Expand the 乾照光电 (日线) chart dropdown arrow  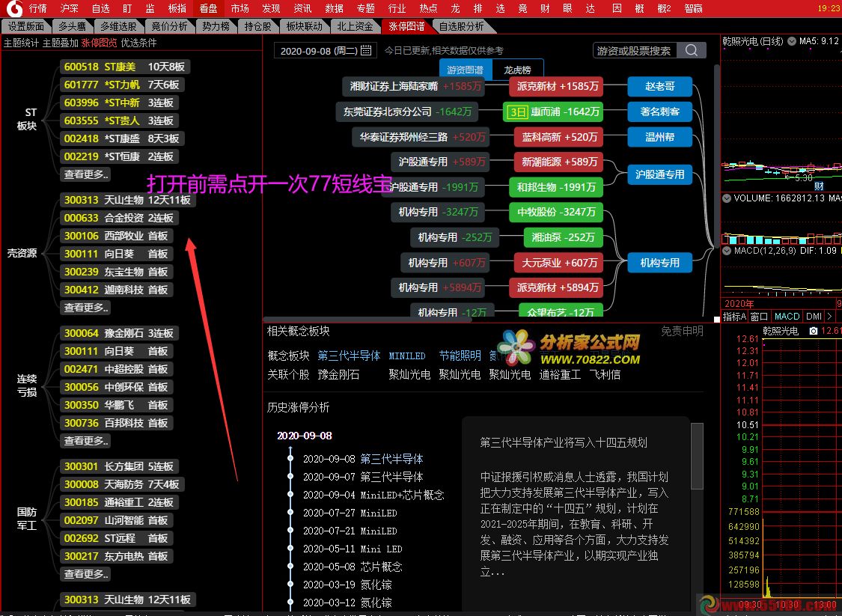click(x=792, y=41)
